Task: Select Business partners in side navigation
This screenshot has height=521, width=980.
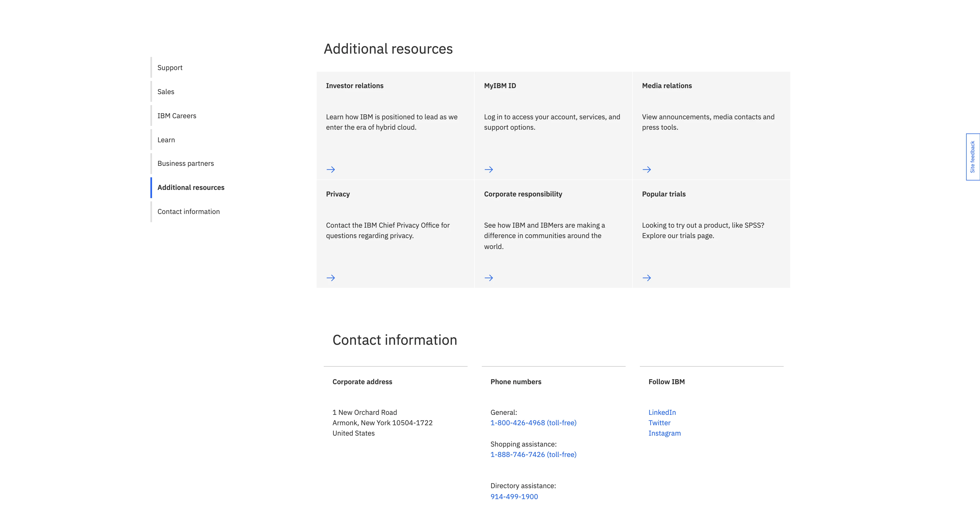Action: pyautogui.click(x=186, y=163)
